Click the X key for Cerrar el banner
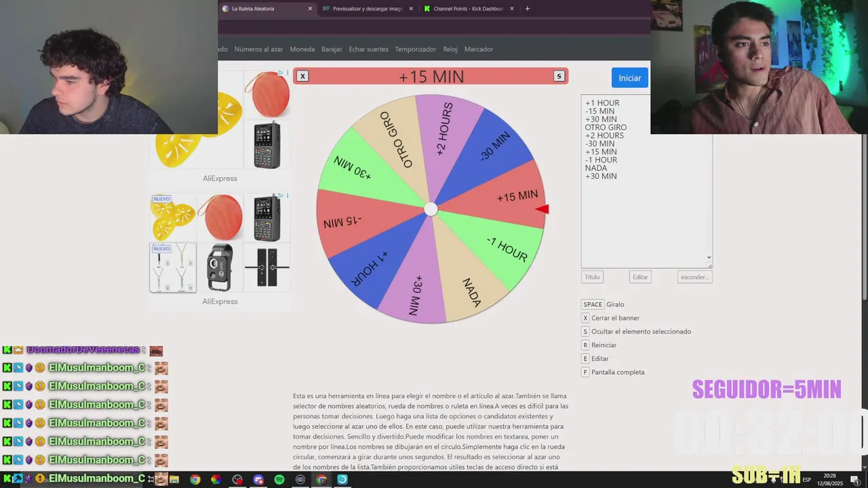The width and height of the screenshot is (868, 488). [x=585, y=318]
